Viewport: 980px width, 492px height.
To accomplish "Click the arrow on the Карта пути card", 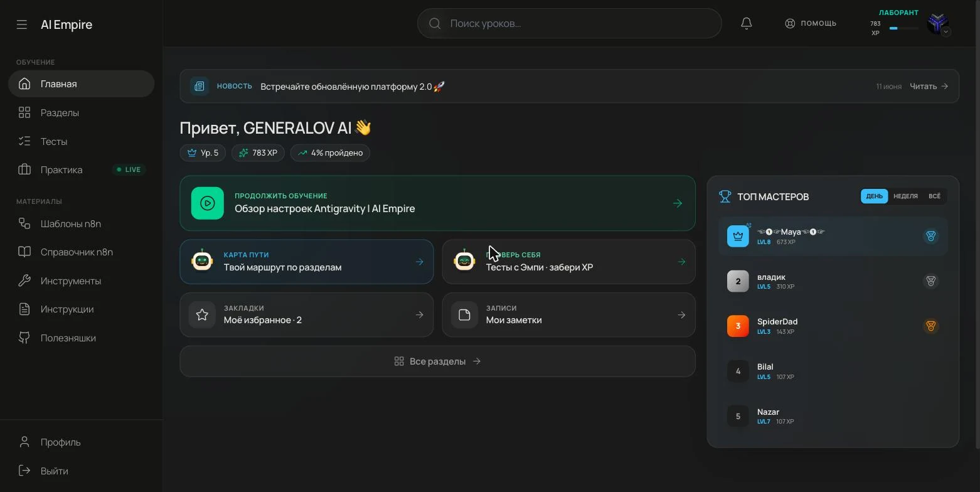I will pyautogui.click(x=420, y=262).
